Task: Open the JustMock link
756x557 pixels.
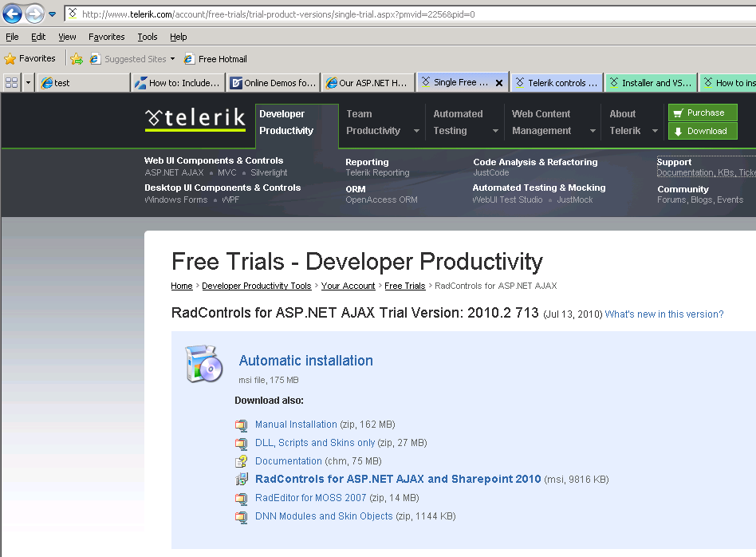Action: [x=575, y=199]
